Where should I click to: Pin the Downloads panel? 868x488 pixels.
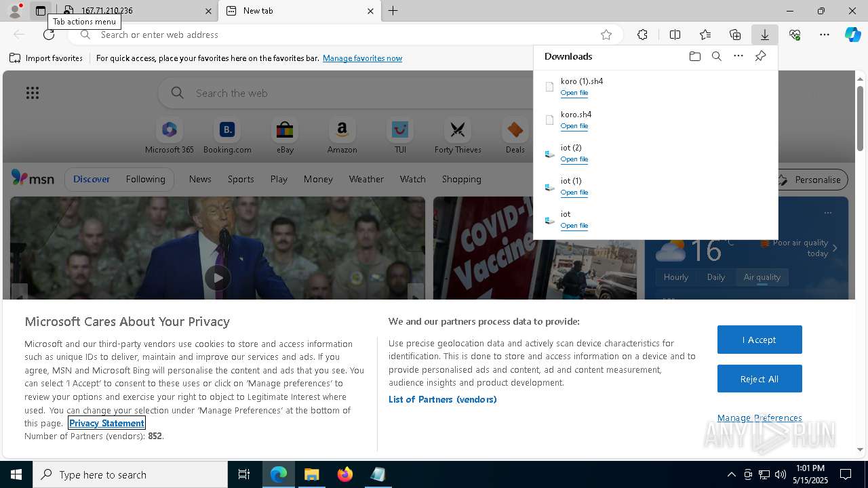click(x=760, y=56)
